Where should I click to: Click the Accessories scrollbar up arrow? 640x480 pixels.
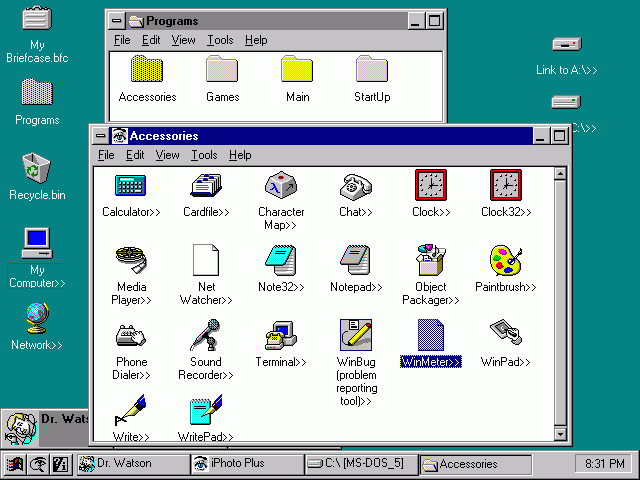point(560,174)
